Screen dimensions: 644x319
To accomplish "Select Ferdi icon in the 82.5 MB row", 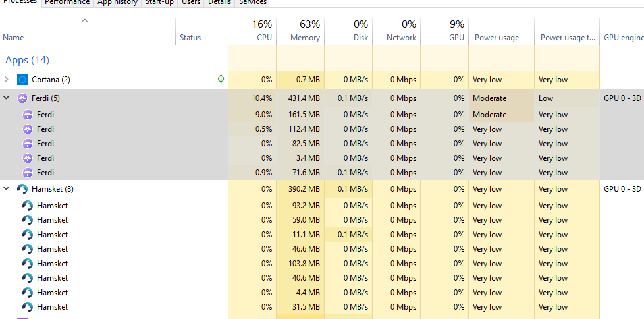I will click(x=28, y=144).
